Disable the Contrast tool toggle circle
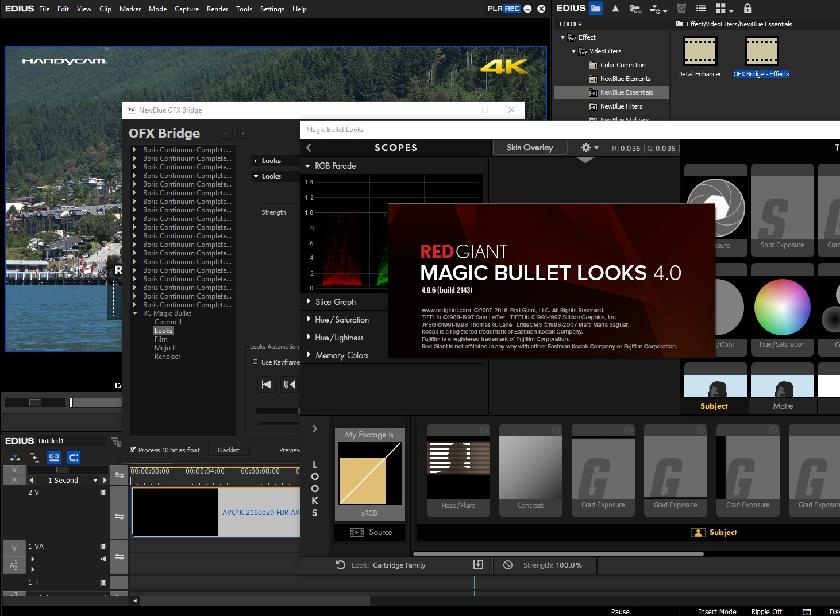The image size is (840, 616). [x=556, y=430]
